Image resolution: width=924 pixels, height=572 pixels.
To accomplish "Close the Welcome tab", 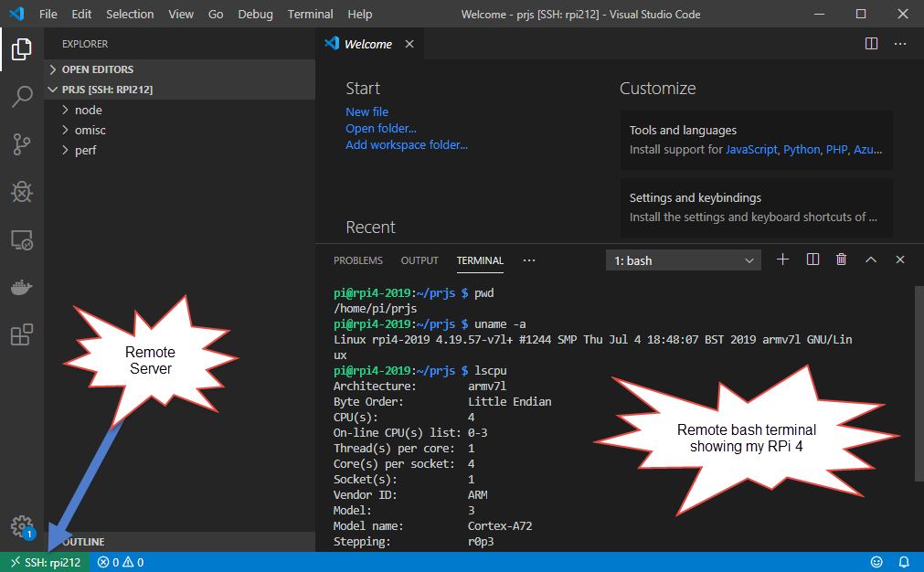I will click(409, 44).
